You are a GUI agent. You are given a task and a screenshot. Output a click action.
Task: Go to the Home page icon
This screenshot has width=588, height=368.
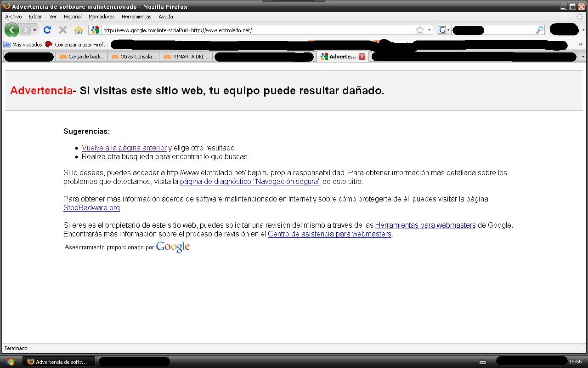pos(79,30)
